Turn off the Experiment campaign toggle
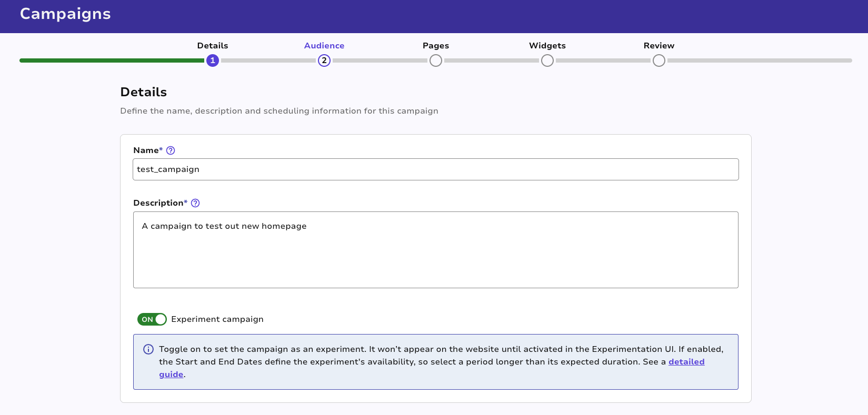868x415 pixels. point(152,319)
